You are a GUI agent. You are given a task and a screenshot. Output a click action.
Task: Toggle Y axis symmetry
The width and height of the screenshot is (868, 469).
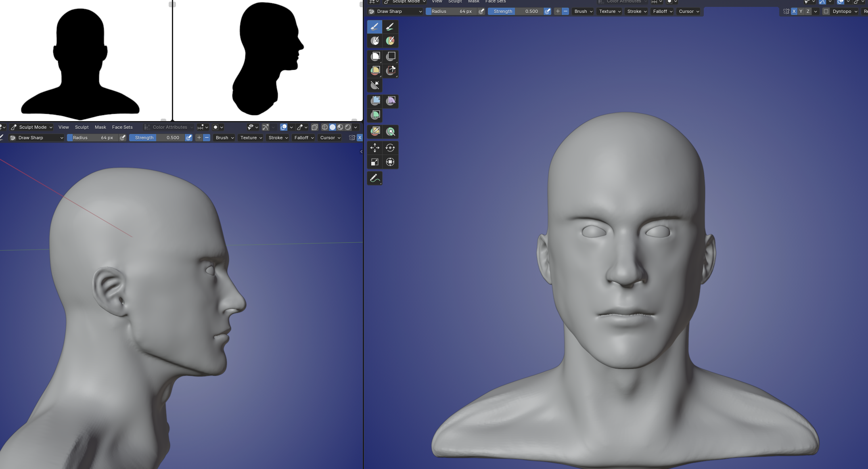(801, 11)
